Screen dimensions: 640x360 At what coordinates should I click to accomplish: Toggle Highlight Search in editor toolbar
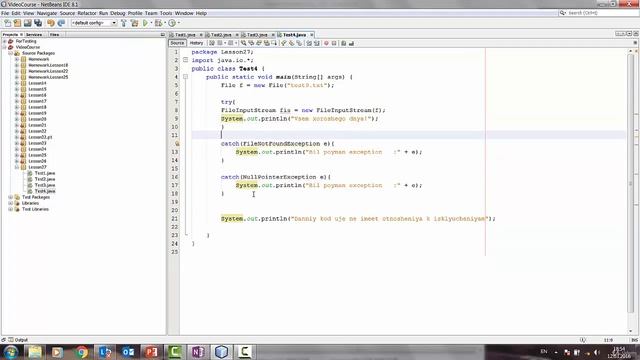(267, 43)
